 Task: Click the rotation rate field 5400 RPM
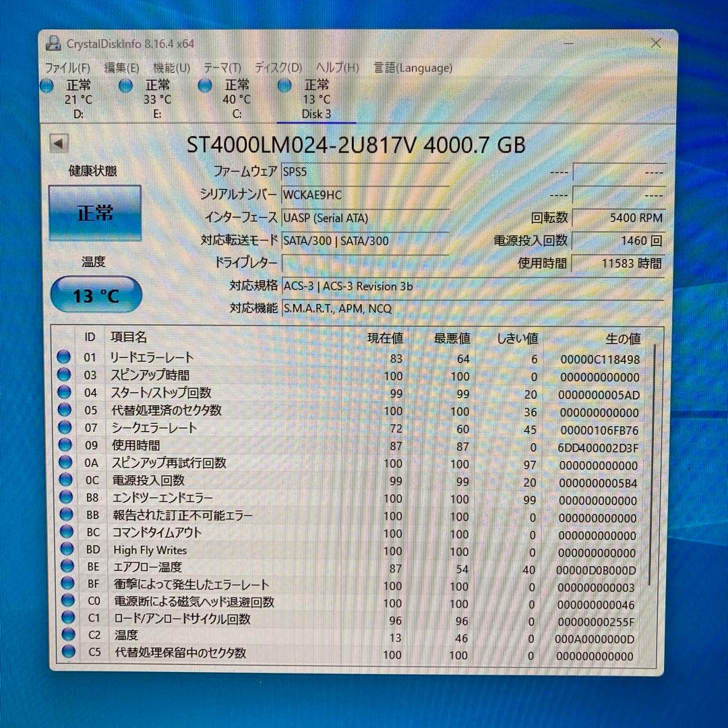pyautogui.click(x=619, y=218)
